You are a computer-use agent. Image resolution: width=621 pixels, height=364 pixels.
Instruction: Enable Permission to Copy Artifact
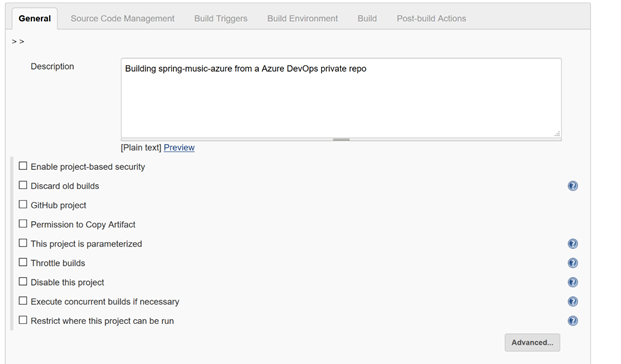coord(23,224)
